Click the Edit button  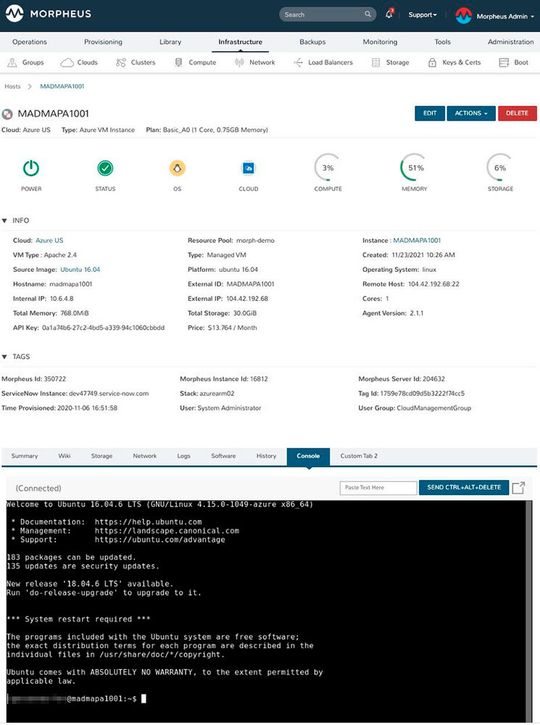click(430, 113)
